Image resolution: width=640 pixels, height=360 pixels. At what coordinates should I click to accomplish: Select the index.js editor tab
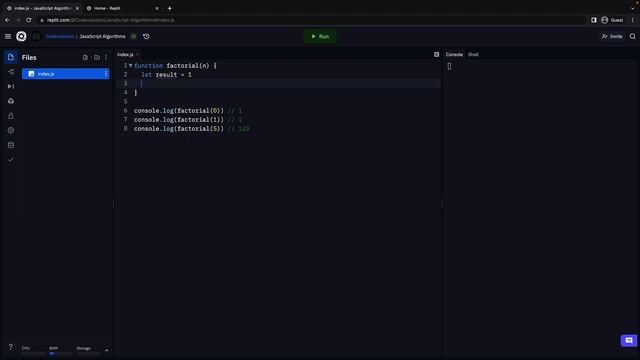tap(125, 54)
